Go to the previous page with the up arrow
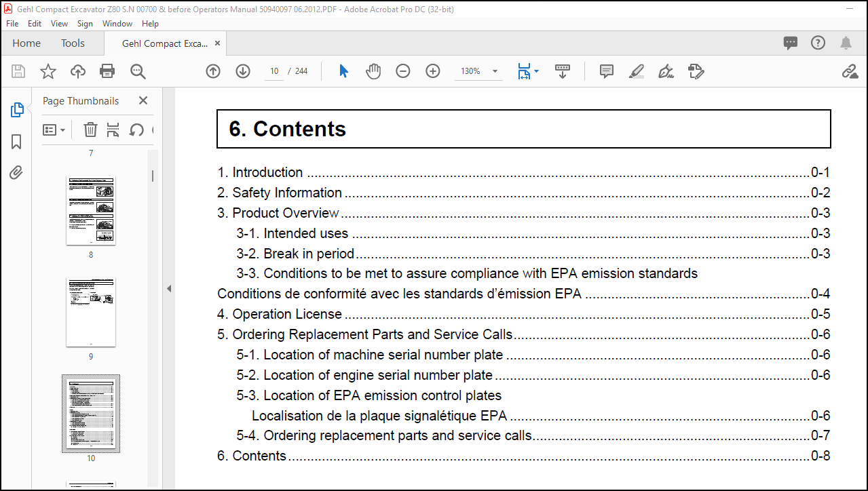Image resolution: width=868 pixels, height=491 pixels. (x=213, y=71)
